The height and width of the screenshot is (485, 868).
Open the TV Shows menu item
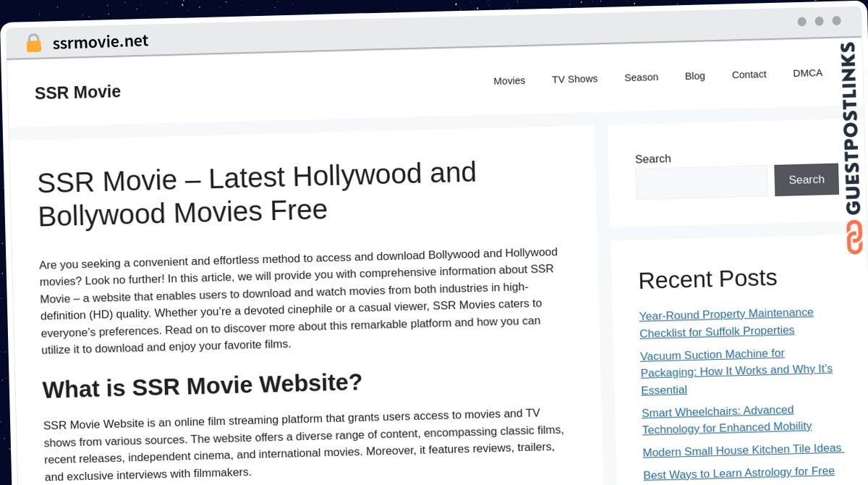pyautogui.click(x=574, y=79)
